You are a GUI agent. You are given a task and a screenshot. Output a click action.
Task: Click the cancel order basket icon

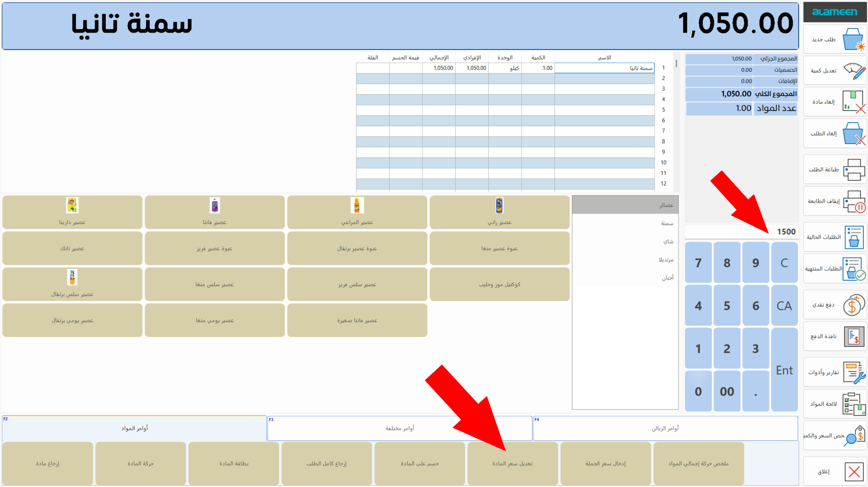[x=853, y=134]
